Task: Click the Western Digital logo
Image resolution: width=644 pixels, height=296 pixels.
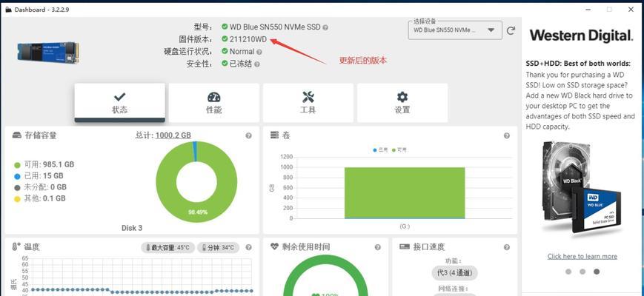Action: pyautogui.click(x=581, y=36)
